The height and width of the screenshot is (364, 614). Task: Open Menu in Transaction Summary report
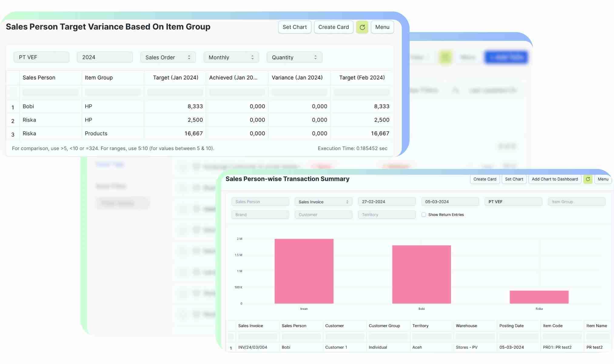[x=603, y=179]
